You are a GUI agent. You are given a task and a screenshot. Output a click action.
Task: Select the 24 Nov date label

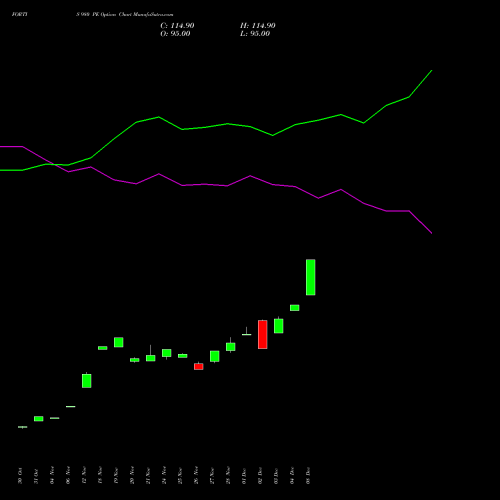pos(164,475)
